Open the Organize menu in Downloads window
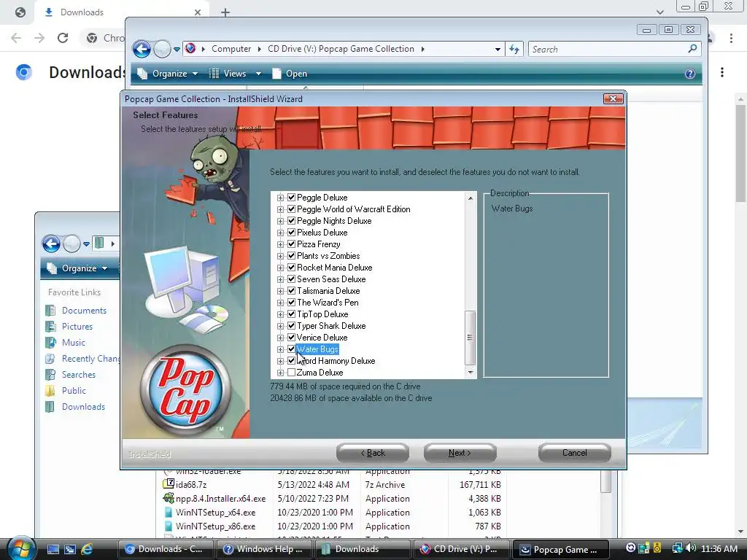This screenshot has width=747, height=560. pos(79,268)
